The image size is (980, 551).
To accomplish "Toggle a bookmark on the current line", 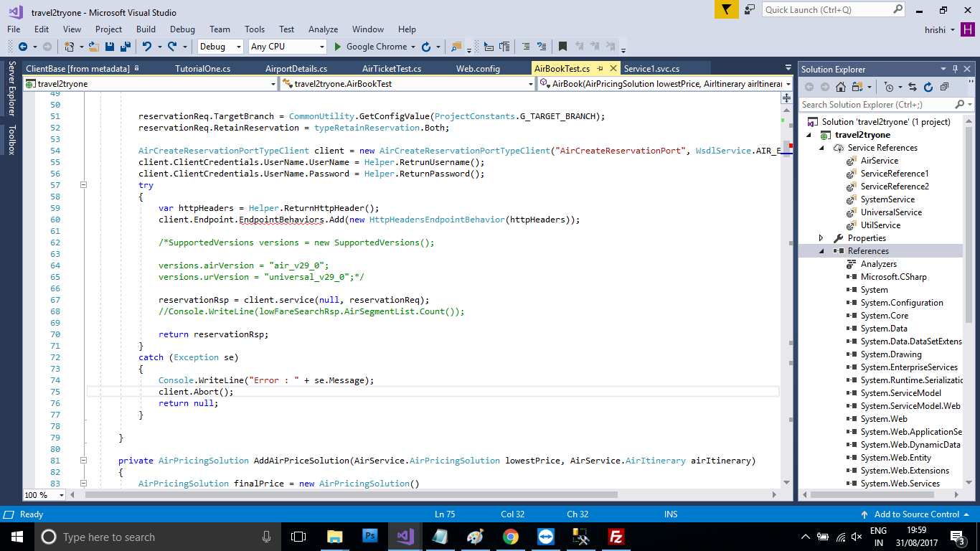I will 561,47.
